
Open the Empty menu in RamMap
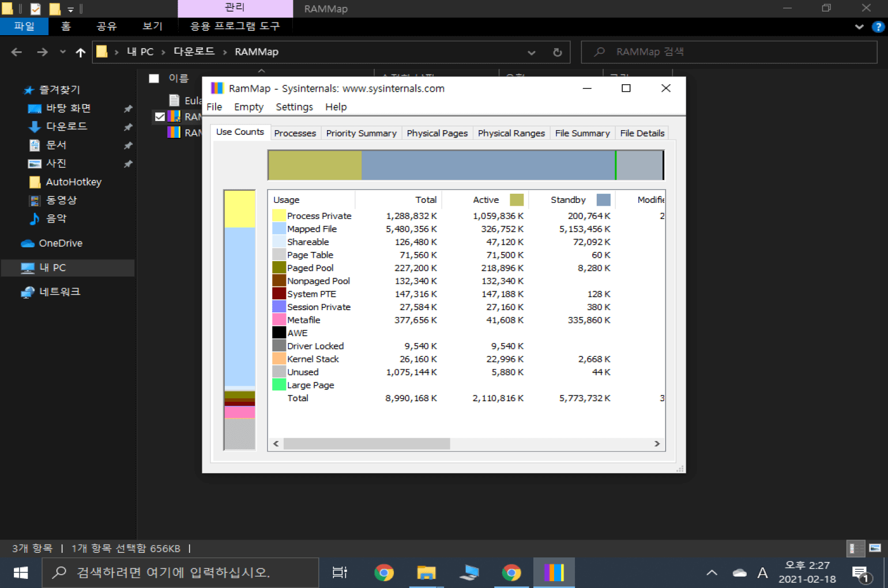(x=249, y=107)
